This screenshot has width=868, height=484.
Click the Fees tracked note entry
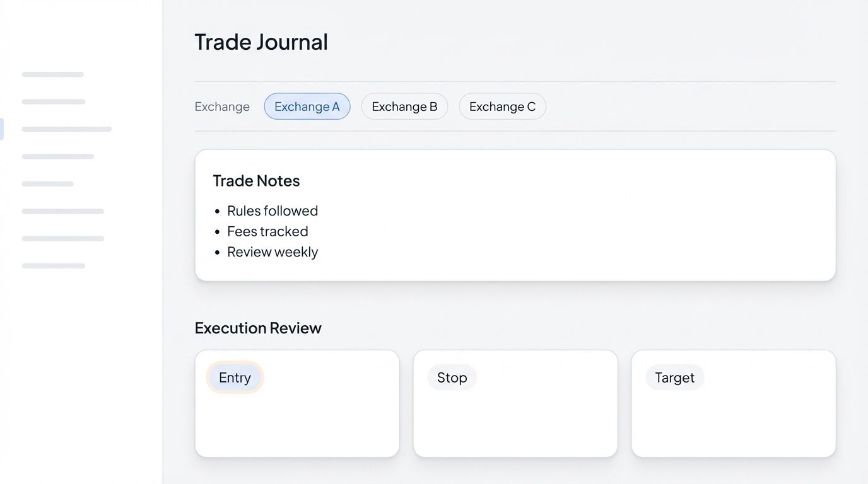(267, 231)
